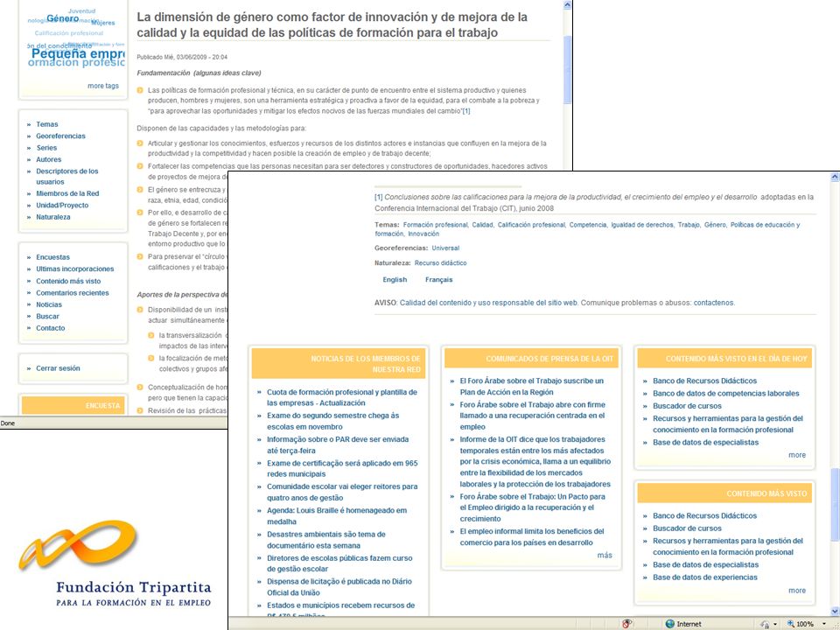Open El empleo informal press release
840x630 pixels.
click(x=531, y=536)
